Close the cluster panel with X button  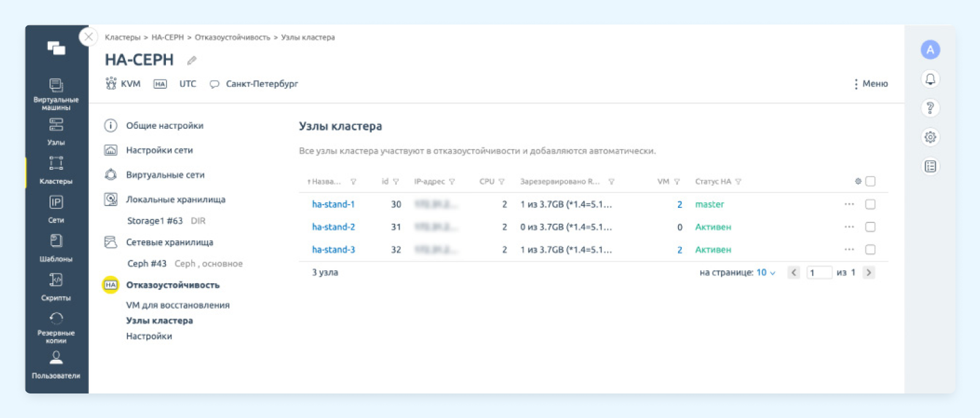pos(89,37)
